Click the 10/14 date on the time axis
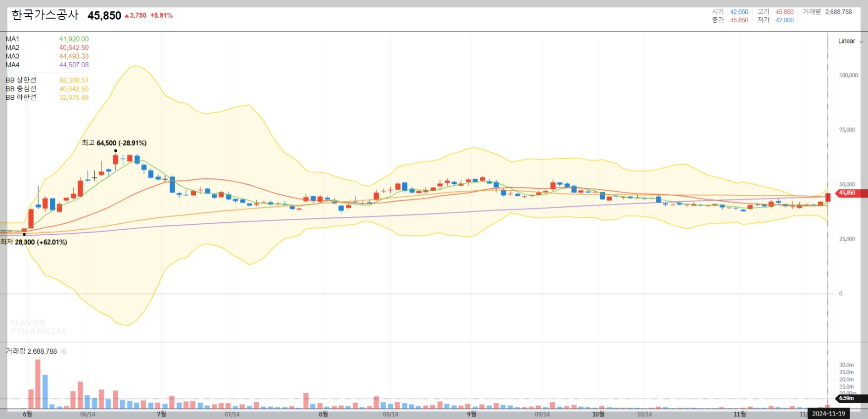Viewport: 868px width, 419px height. (x=644, y=414)
